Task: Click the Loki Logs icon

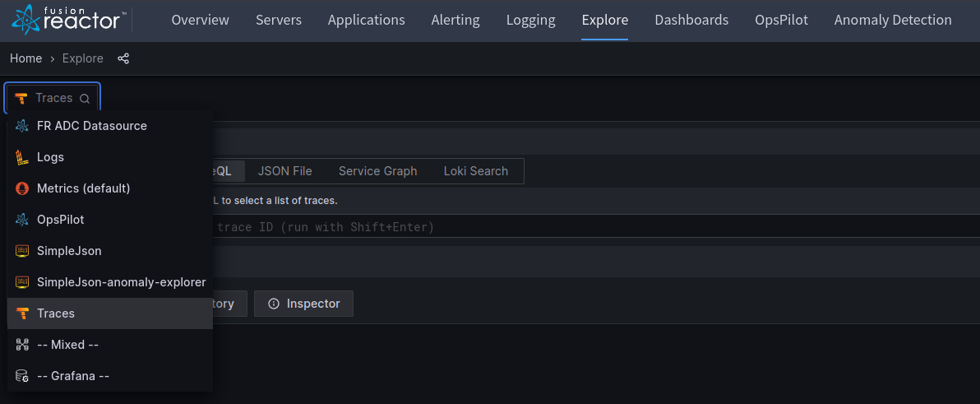Action: pos(22,157)
